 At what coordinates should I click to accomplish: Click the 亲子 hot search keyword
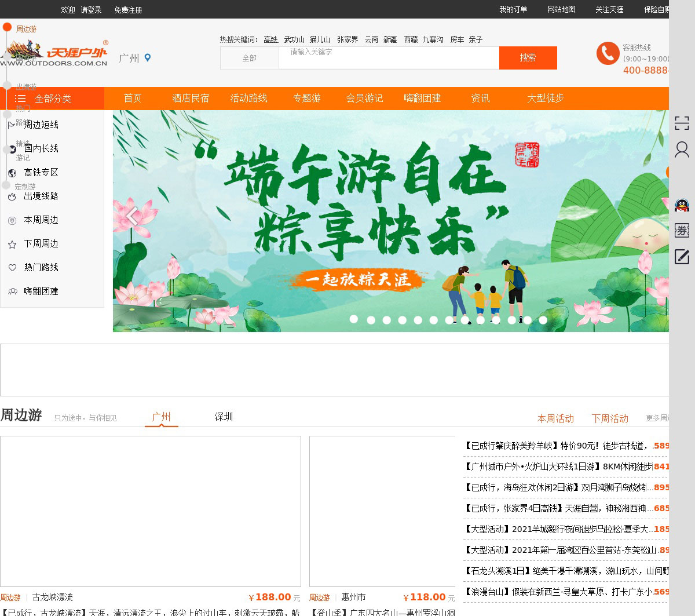pyautogui.click(x=475, y=40)
